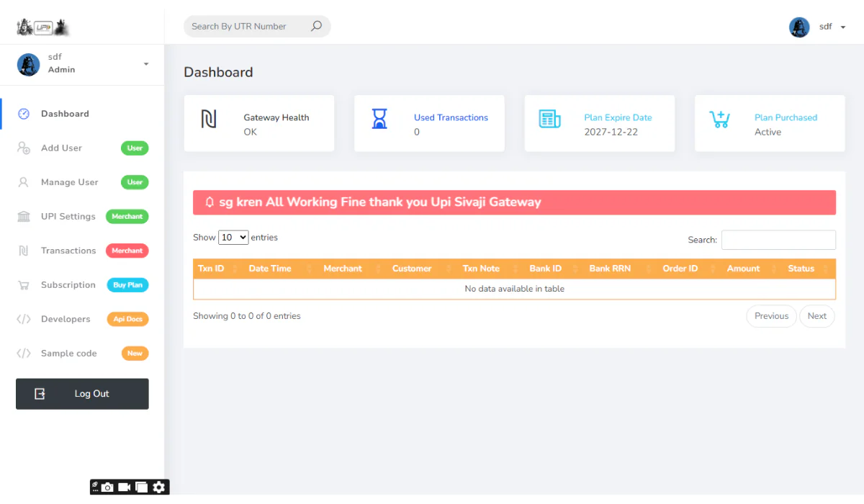Click the camera screenshot icon
Screen dimensions: 864x504
(x=107, y=487)
